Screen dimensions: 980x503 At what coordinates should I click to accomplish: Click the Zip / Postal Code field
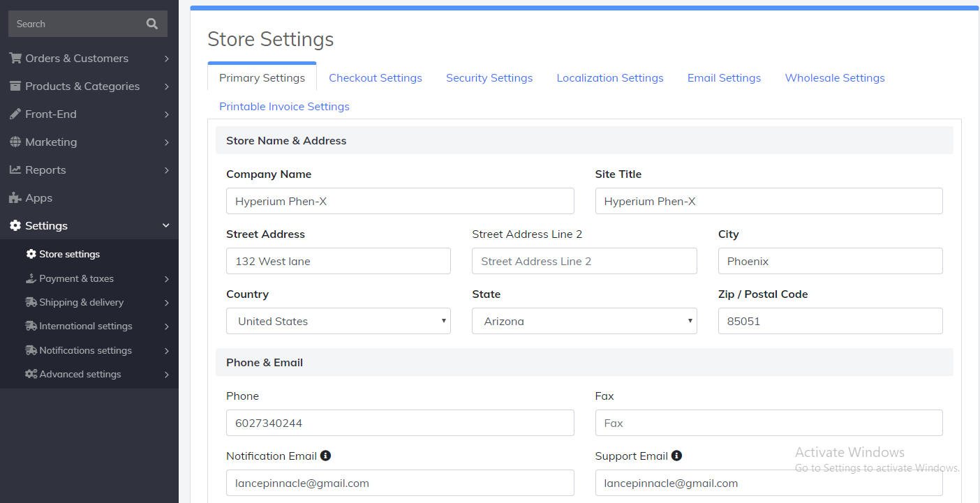[x=830, y=321]
